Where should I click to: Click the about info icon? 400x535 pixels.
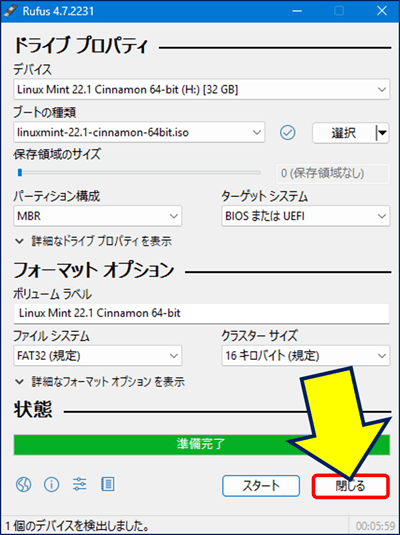(x=52, y=484)
